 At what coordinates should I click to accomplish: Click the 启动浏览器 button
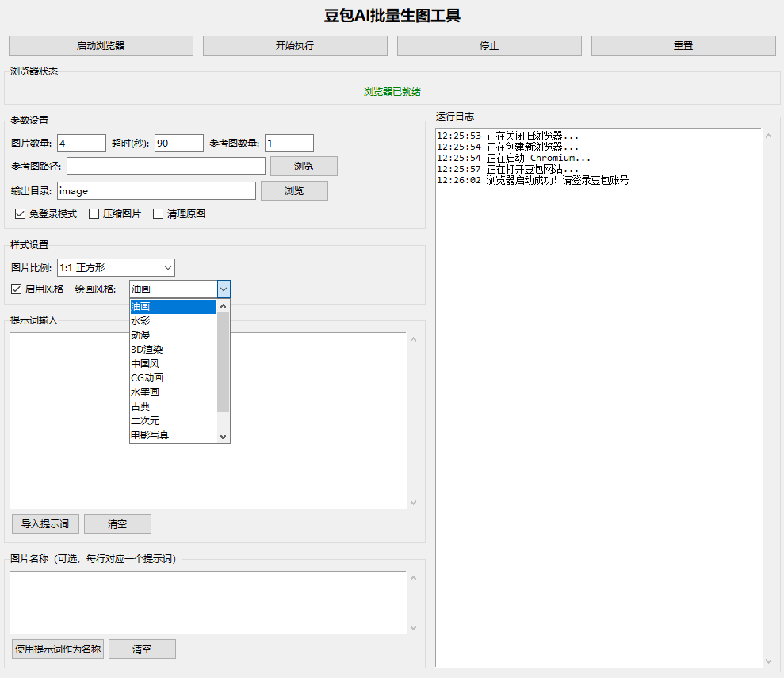101,45
